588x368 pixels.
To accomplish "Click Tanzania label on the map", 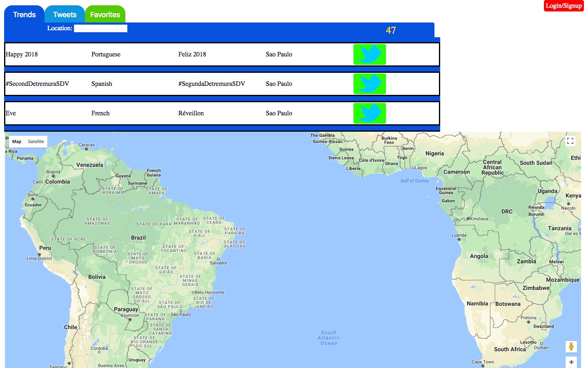I will pyautogui.click(x=559, y=229).
